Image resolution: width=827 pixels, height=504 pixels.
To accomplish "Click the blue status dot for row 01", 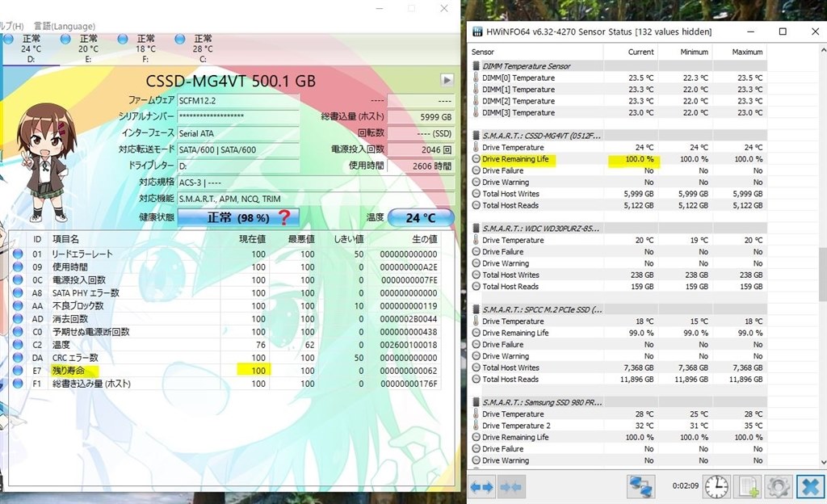I will tap(18, 254).
